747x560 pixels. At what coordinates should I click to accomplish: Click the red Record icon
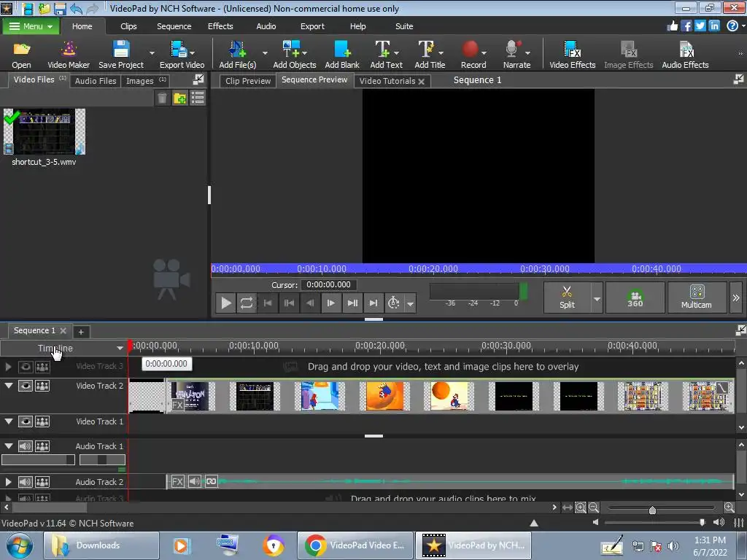(x=470, y=49)
